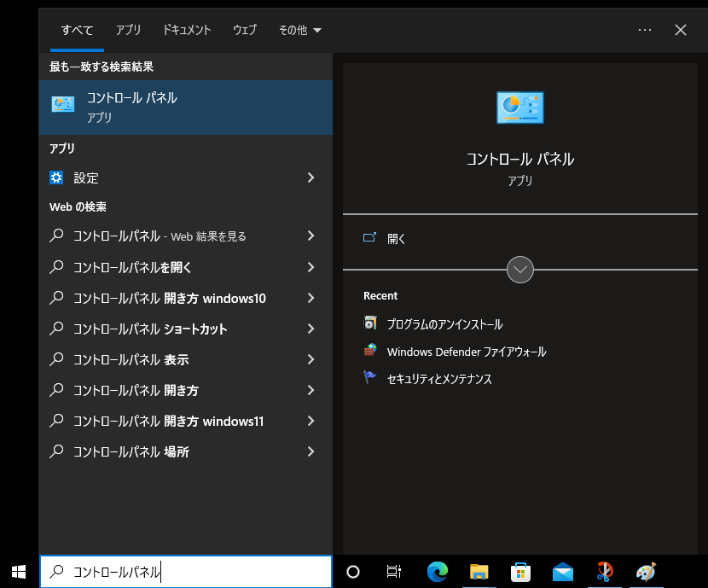Switch to the ドキュメント search tab

coord(186,30)
